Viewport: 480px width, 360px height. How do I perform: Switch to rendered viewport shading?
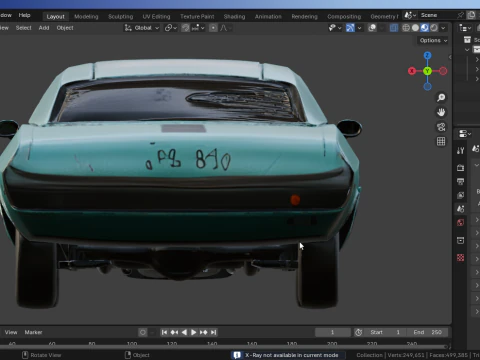click(434, 28)
